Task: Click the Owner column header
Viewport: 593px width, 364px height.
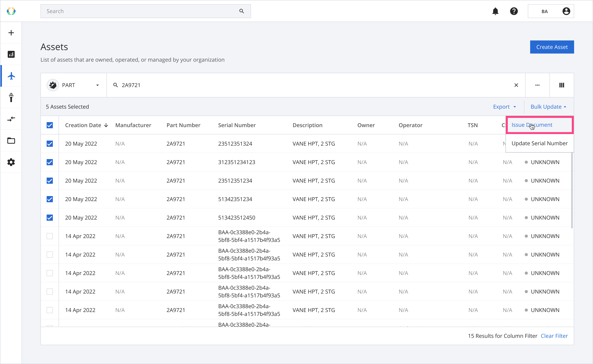Action: click(x=366, y=125)
